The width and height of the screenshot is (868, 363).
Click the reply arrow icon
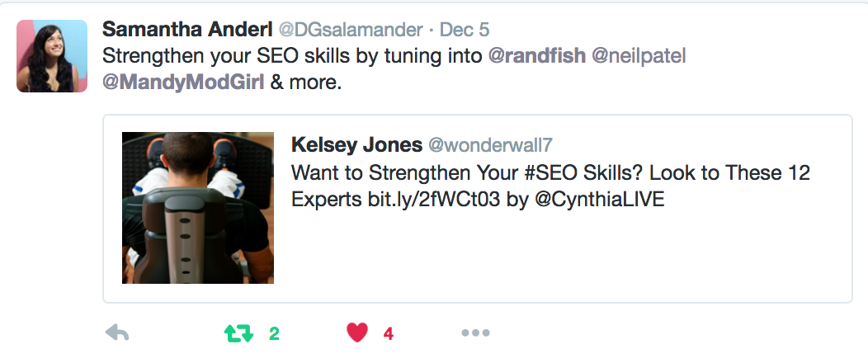coord(118,333)
